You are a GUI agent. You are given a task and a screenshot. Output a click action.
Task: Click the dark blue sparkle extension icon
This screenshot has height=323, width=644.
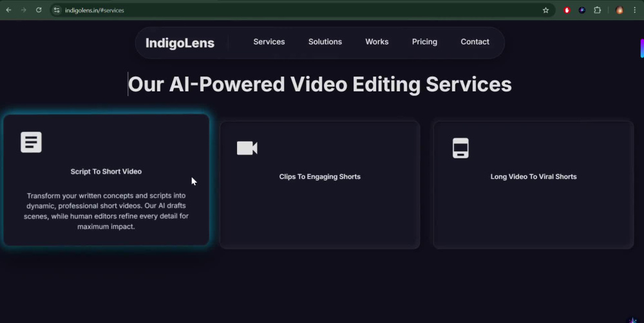[582, 10]
